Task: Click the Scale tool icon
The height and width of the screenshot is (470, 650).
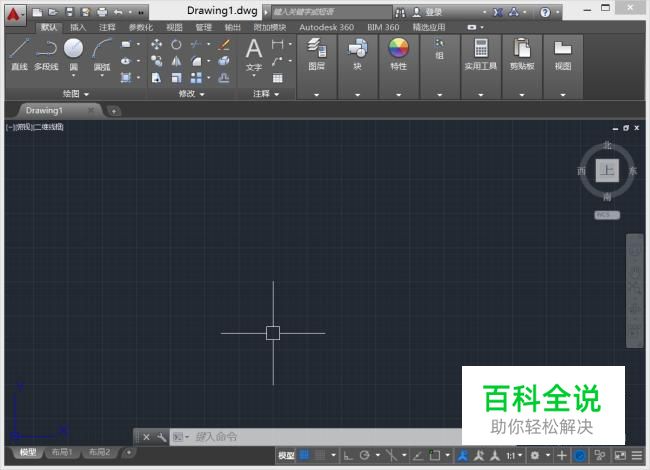Action: click(176, 78)
